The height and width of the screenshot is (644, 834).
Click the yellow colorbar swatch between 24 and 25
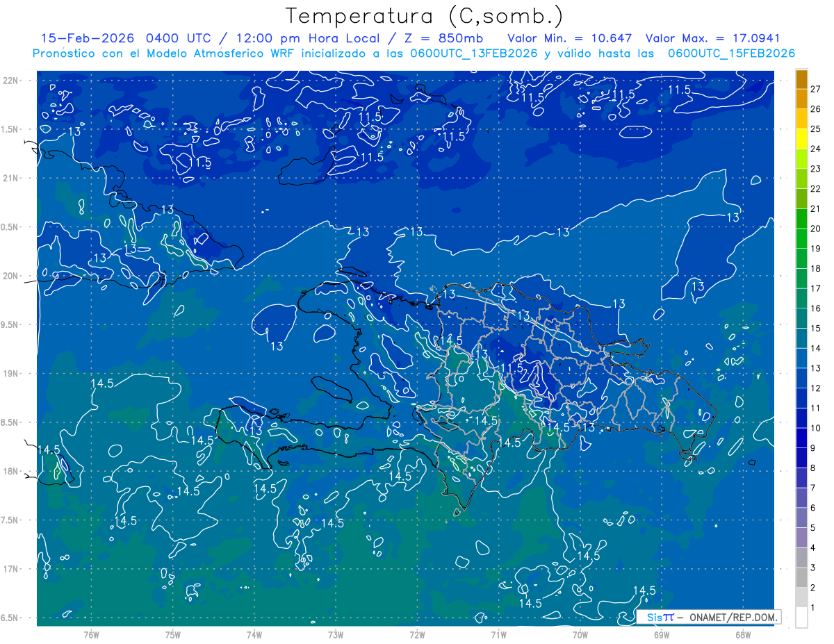[801, 138]
